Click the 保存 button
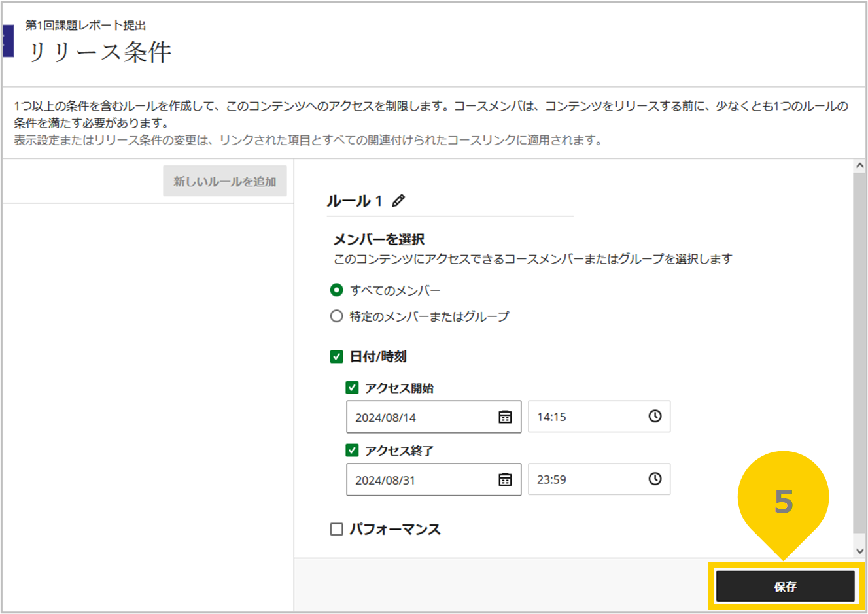Screen dimensions: 868x614 (x=785, y=587)
